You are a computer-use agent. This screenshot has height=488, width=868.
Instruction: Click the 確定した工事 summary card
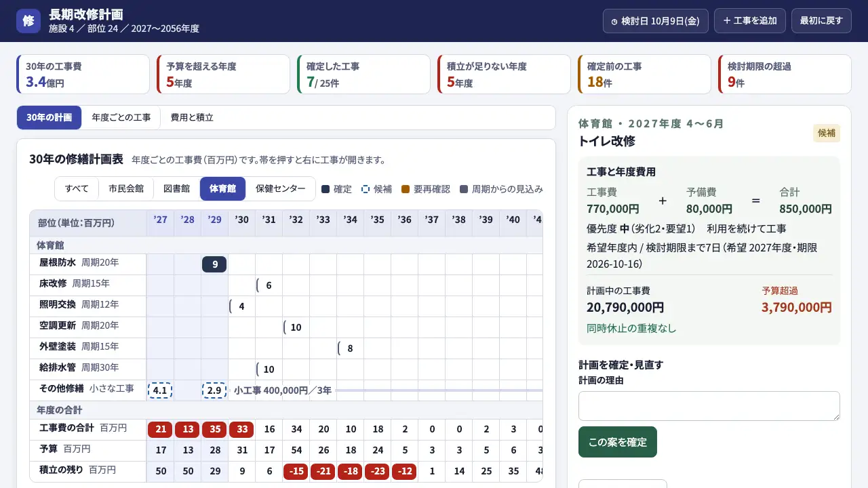(x=363, y=75)
